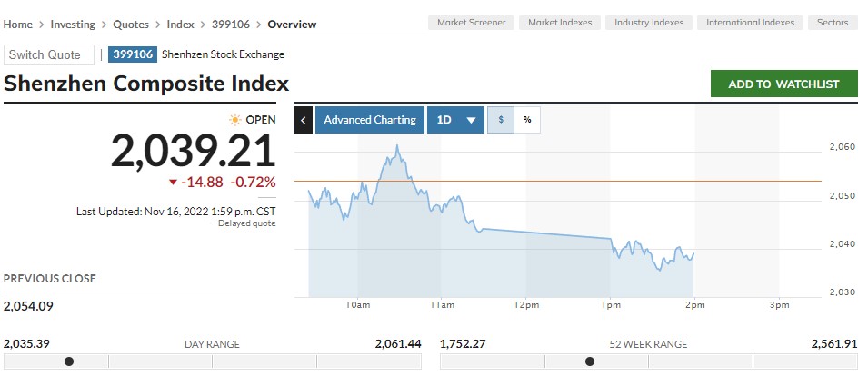
Task: Open the 1D timeframe dropdown
Action: pyautogui.click(x=456, y=120)
